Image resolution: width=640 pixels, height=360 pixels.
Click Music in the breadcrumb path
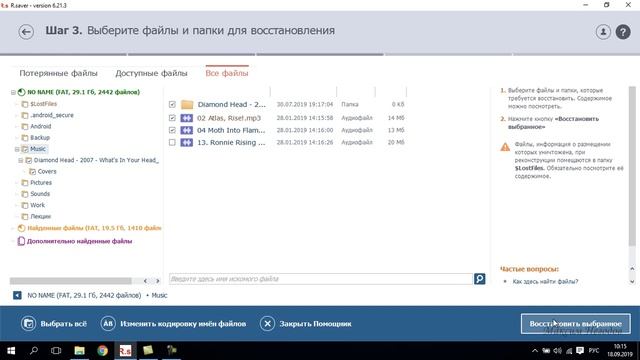(160, 295)
